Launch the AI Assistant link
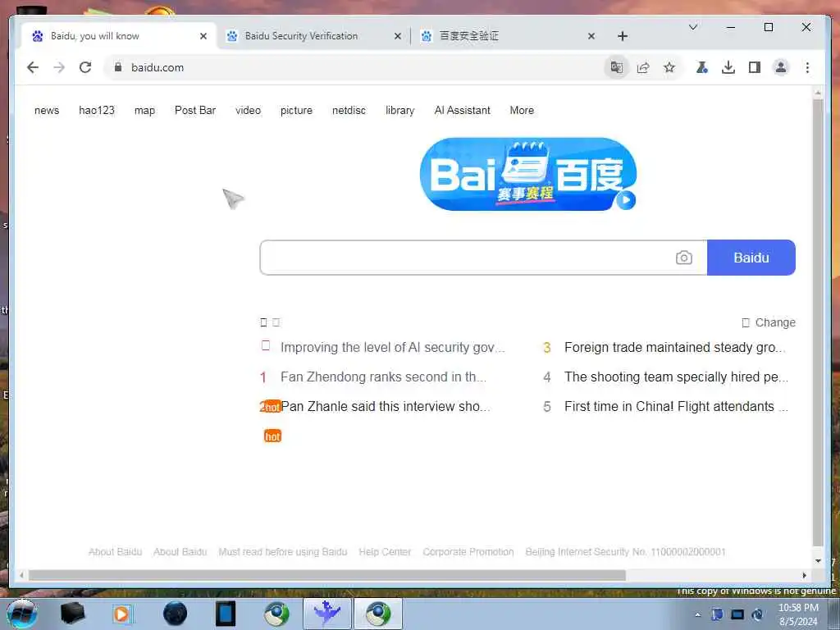The height and width of the screenshot is (630, 840). [463, 111]
